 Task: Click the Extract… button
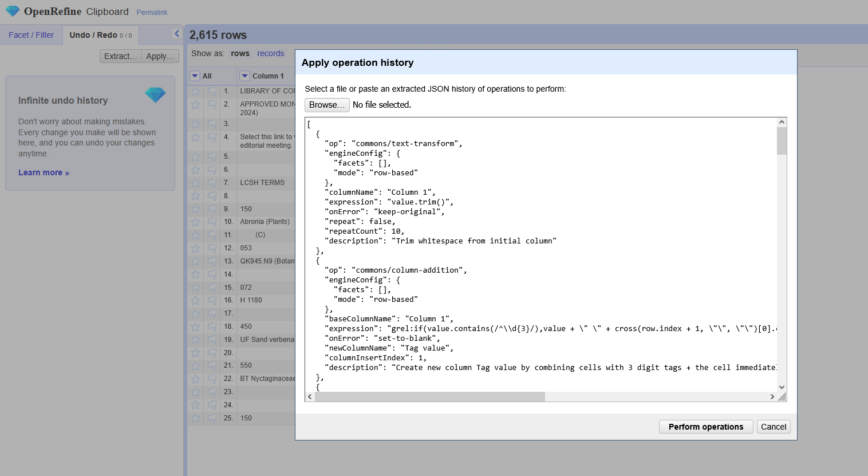pyautogui.click(x=120, y=56)
